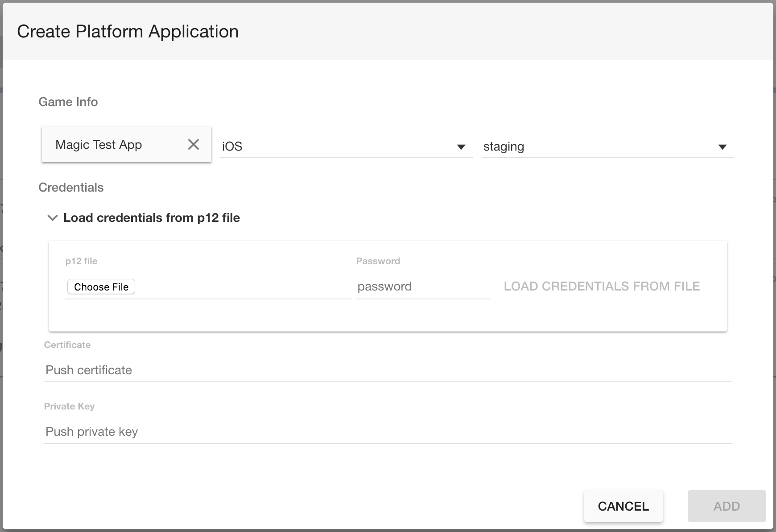776x532 pixels.
Task: Click the ADD button
Action: (726, 506)
